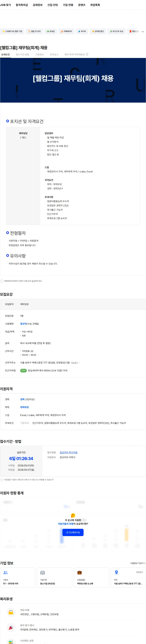This screenshot has width=146, height=644.
Task: Open 지도보기 in the 위치 card
Action: [x=139, y=572]
